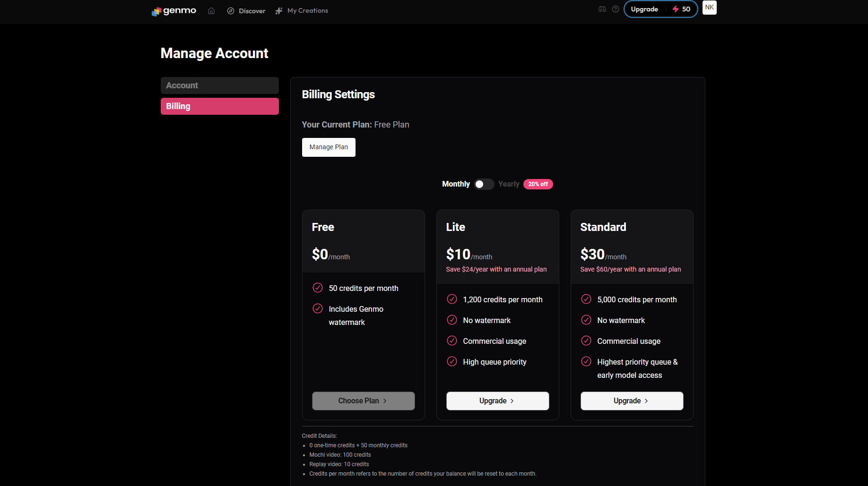868x486 pixels.
Task: Select the Billing sidebar tab
Action: click(x=219, y=106)
